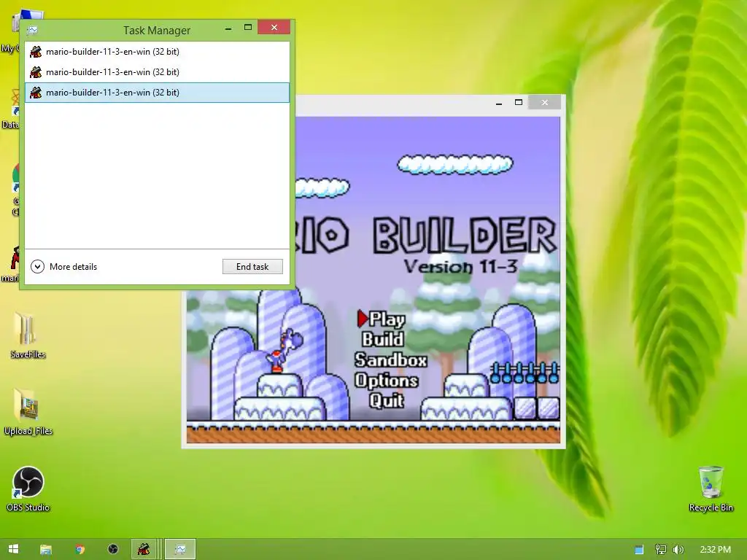The image size is (747, 560).
Task: Click the mario icon of the second process
Action: [x=36, y=72]
